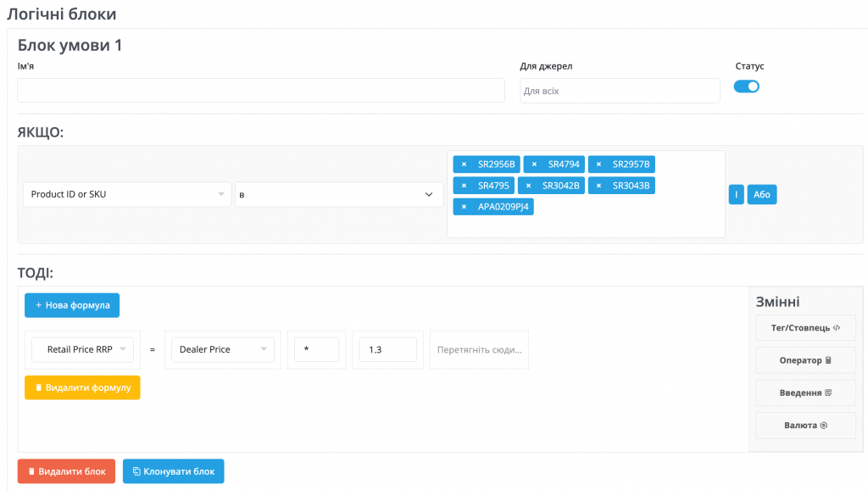This screenshot has width=868, height=490.
Task: Remove the SR4794 tag with its x icon
Action: [x=534, y=164]
